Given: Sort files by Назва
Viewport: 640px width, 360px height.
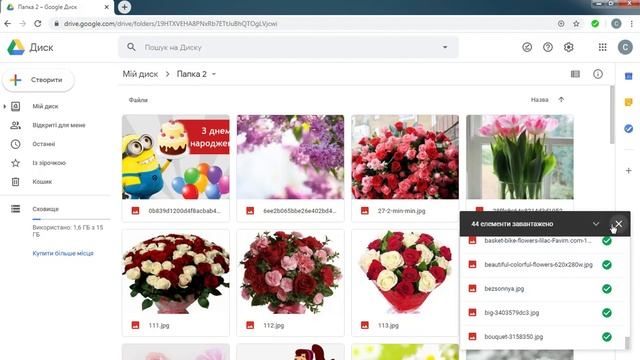Looking at the screenshot, I should click(x=539, y=100).
